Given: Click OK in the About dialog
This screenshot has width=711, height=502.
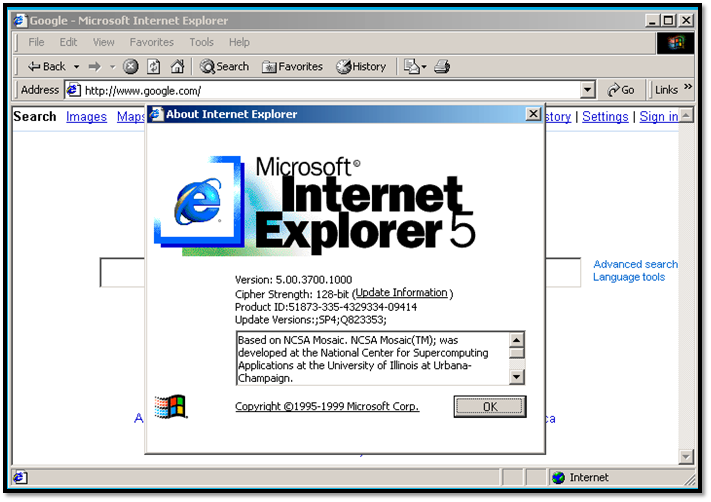Looking at the screenshot, I should click(x=490, y=406).
